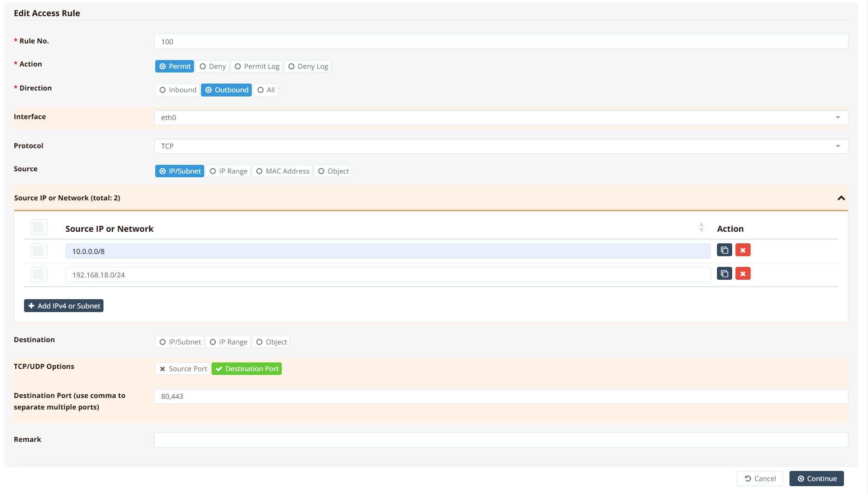Set source type to MAC Address
Viewport: 868px width, 494px height.
coord(282,171)
